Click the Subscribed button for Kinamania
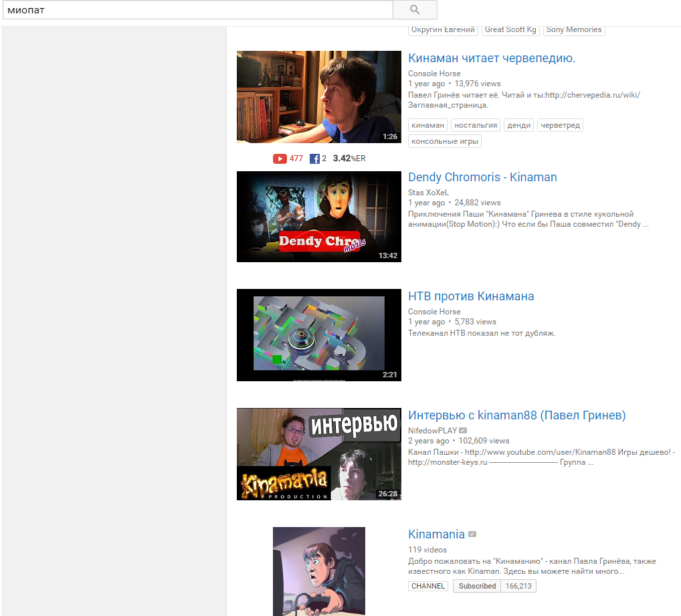This screenshot has width=681, height=616. (x=477, y=586)
